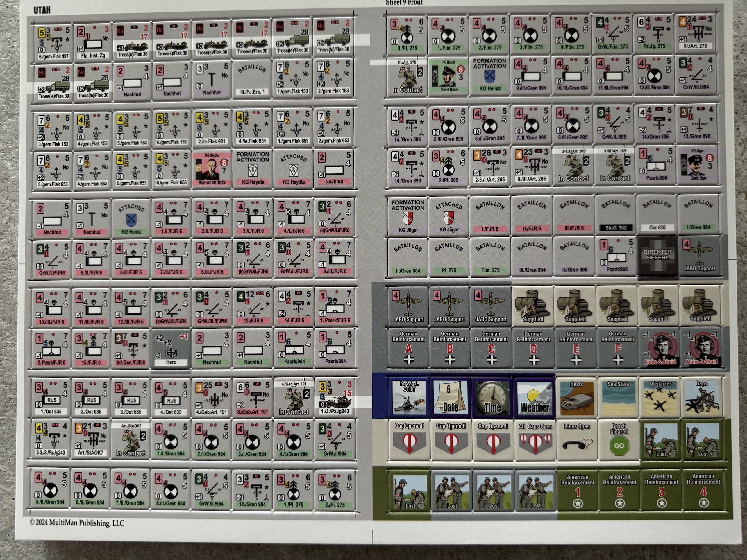Click the Fla. Inst. Zg counter
Image resolution: width=747 pixels, height=560 pixels.
coord(93,41)
